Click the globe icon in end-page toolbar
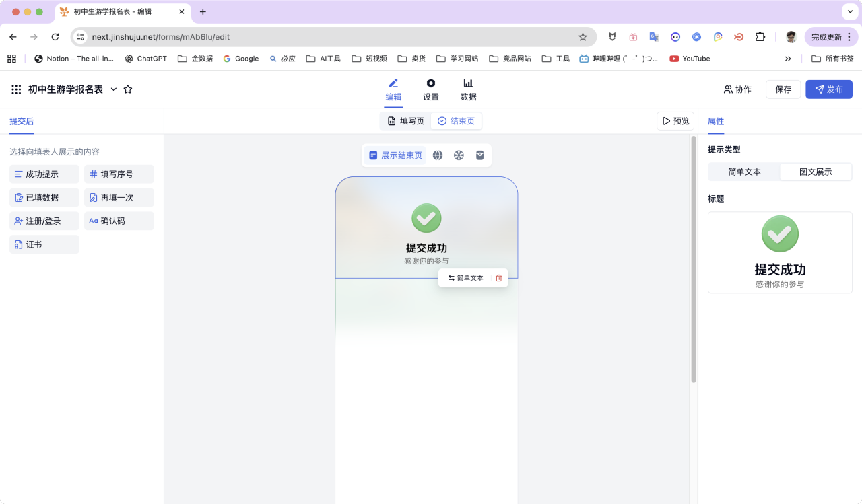The height and width of the screenshot is (504, 862). [x=438, y=155]
